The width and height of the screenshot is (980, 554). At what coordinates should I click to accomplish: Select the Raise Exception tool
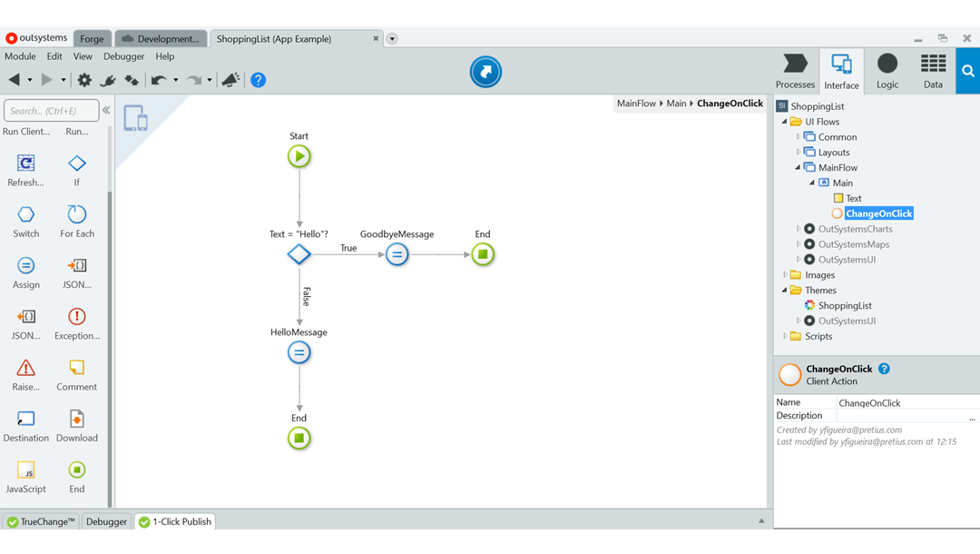(x=26, y=368)
